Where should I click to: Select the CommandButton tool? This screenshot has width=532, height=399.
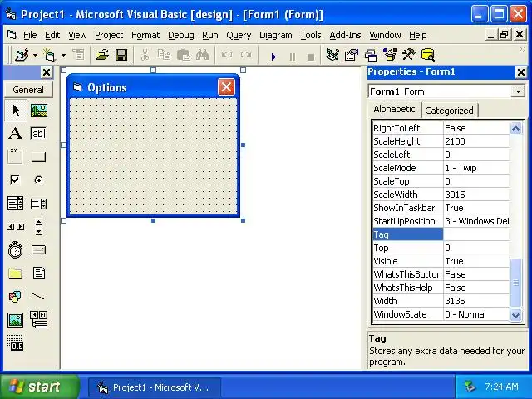39,156
